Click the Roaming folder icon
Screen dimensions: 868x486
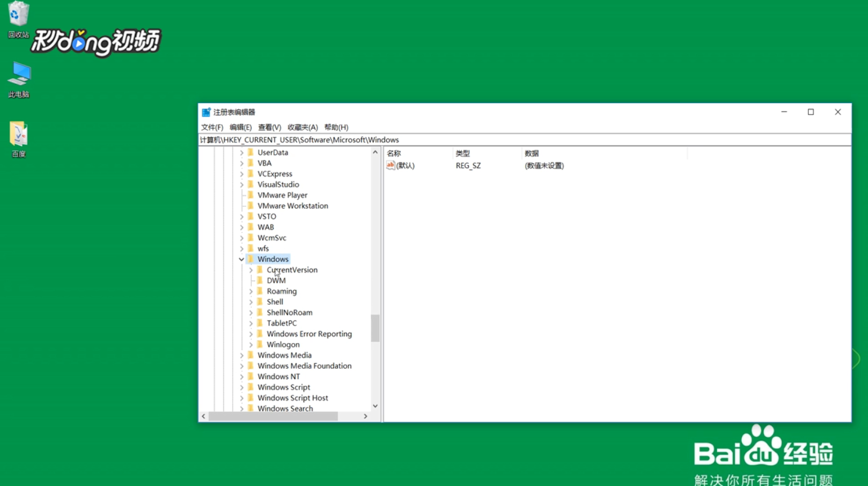(260, 291)
